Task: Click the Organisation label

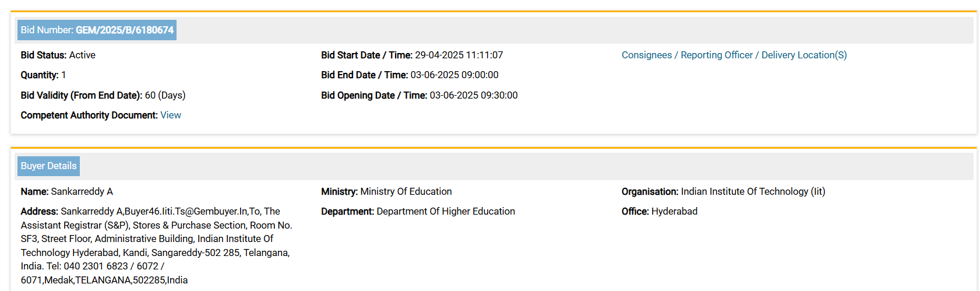Action: click(x=650, y=192)
